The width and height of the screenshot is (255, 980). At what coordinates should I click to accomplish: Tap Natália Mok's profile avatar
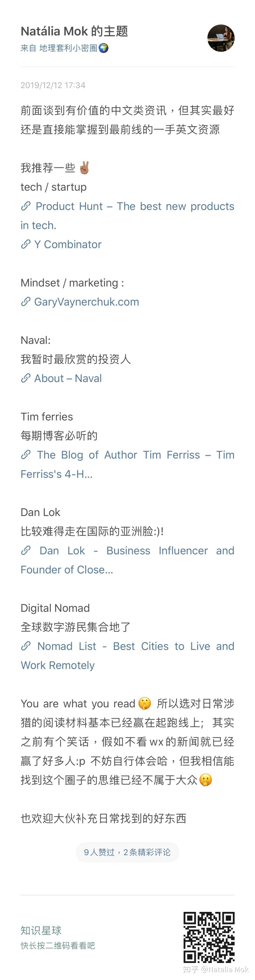[221, 38]
